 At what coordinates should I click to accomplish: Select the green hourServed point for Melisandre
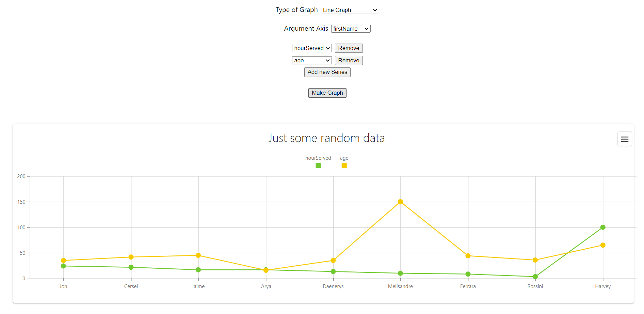400,273
